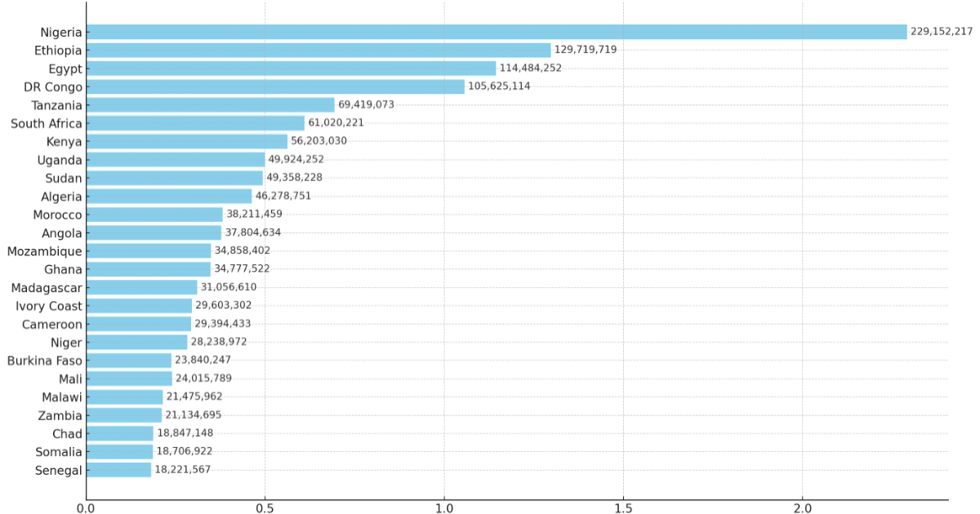Screen dimensions: 980x514
Task: Click Kenya's value label 56,203,030
Action: point(318,140)
